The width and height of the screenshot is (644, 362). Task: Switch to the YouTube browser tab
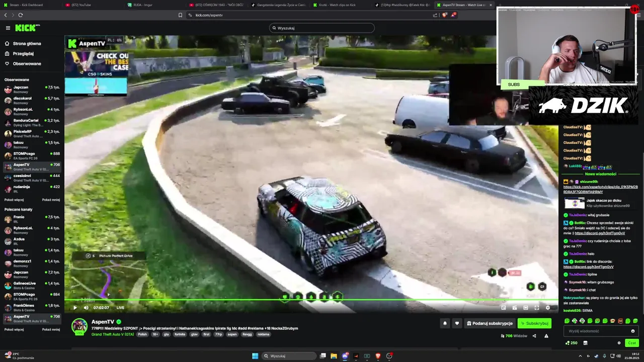pyautogui.click(x=92, y=5)
